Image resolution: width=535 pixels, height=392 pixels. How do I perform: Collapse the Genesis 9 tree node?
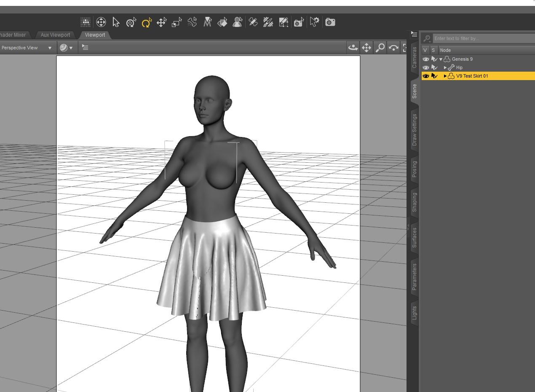[x=441, y=59]
